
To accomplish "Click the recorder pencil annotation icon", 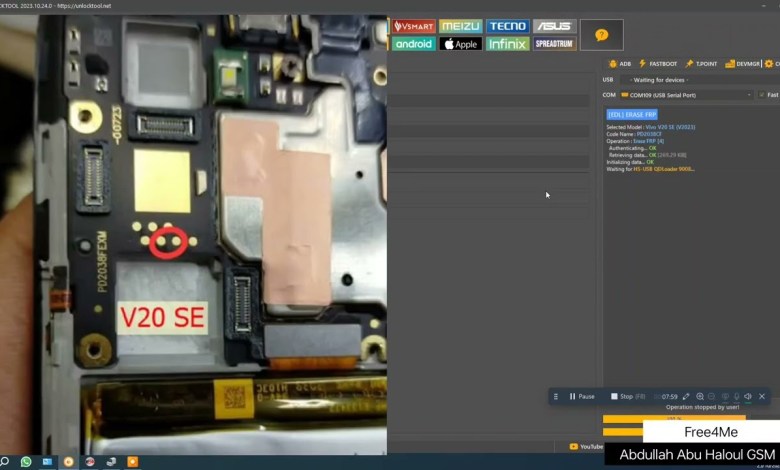I will pyautogui.click(x=686, y=397).
